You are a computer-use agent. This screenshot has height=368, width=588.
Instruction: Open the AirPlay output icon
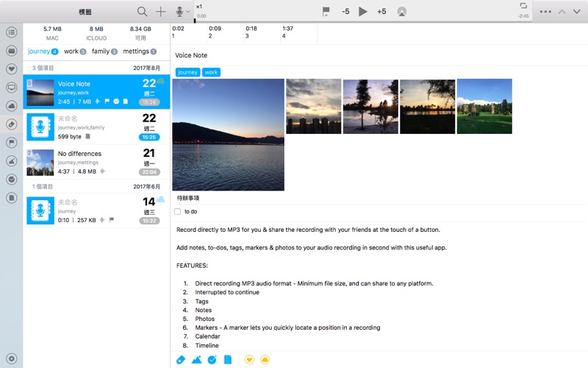pos(401,12)
